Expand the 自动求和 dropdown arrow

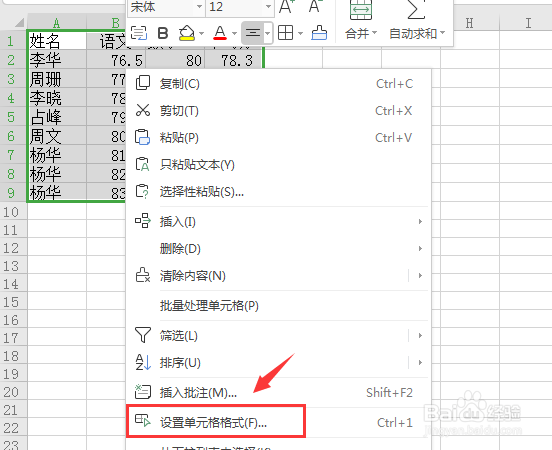click(443, 33)
